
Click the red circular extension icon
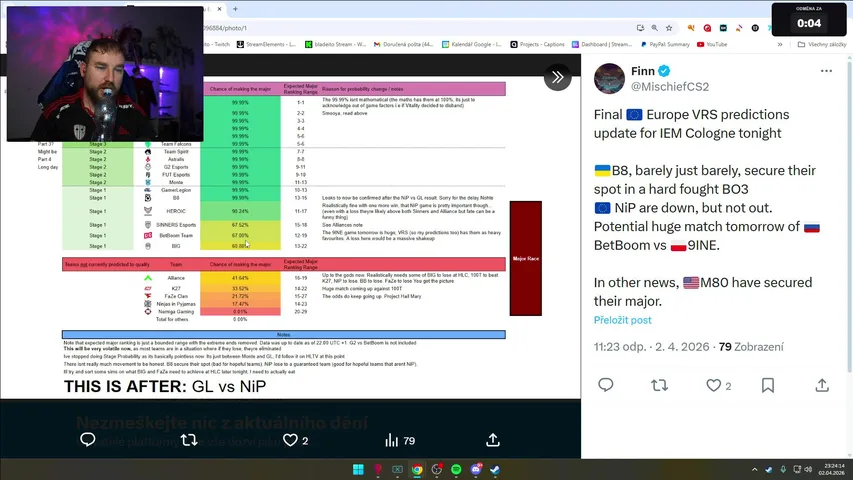pyautogui.click(x=707, y=28)
